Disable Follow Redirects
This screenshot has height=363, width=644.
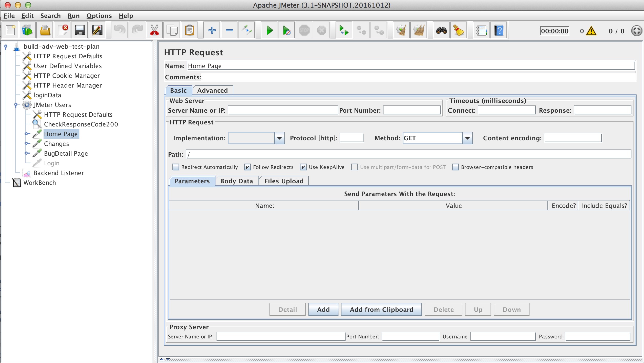[247, 167]
